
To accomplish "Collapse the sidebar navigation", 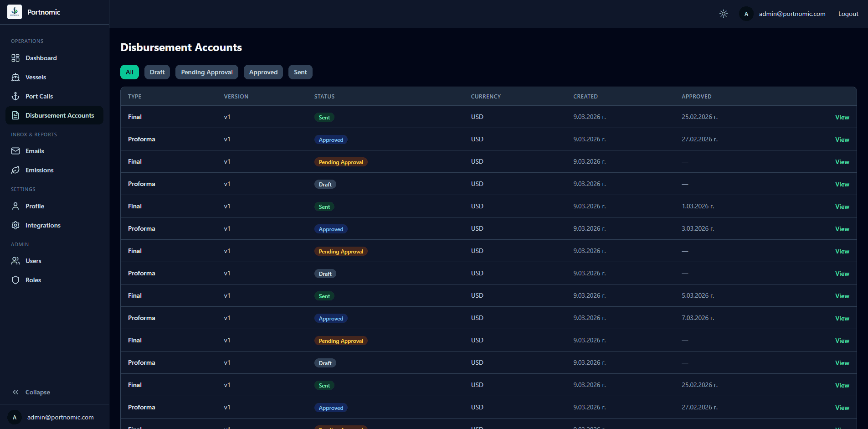I will coord(31,392).
